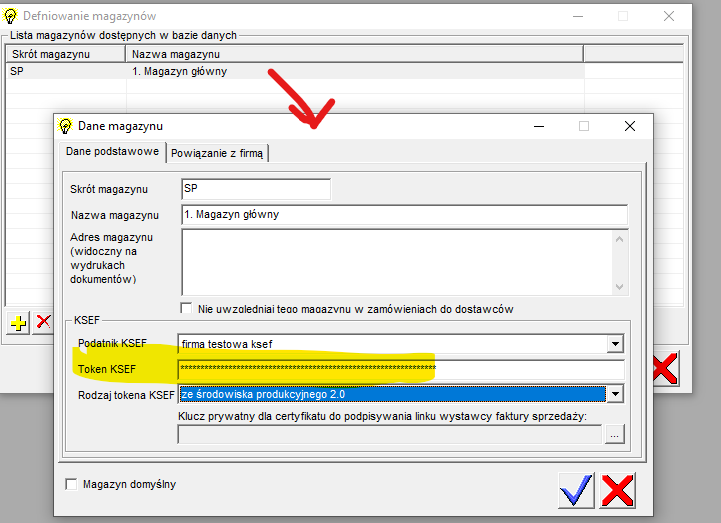
Task: Click the scroll-down arrow in Adres magazynu box
Action: click(620, 287)
